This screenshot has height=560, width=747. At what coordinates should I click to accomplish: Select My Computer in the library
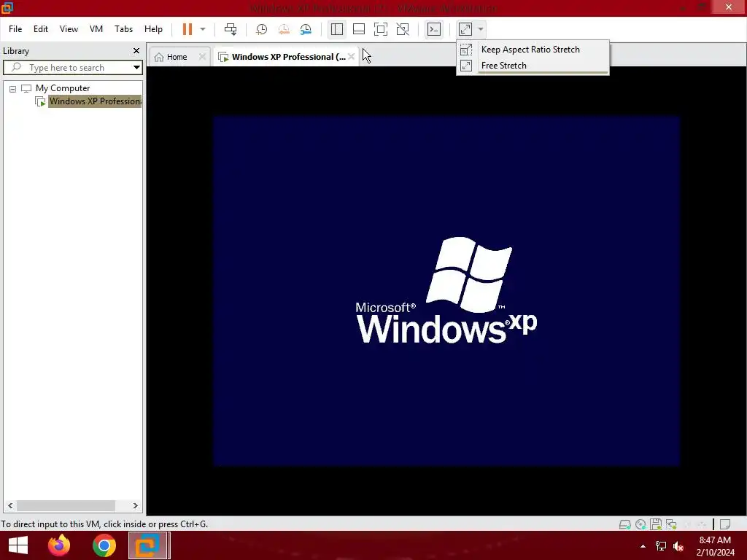[x=63, y=88]
